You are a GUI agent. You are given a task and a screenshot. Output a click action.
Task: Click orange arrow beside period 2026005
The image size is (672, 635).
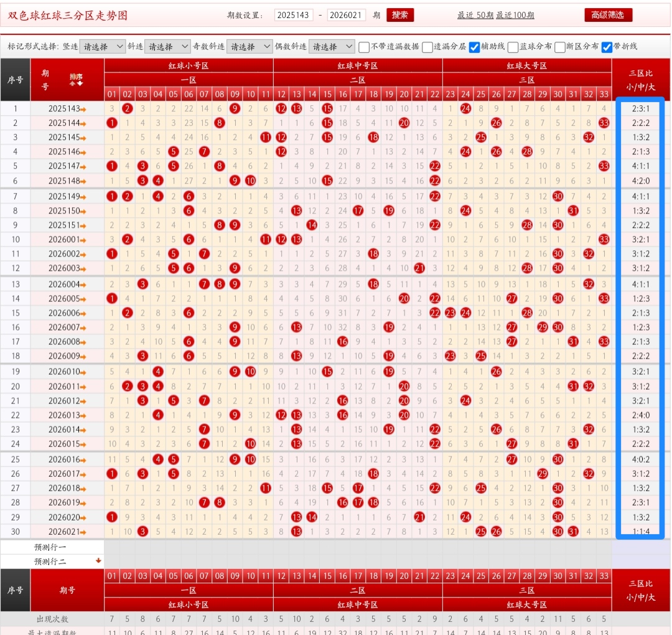(83, 299)
